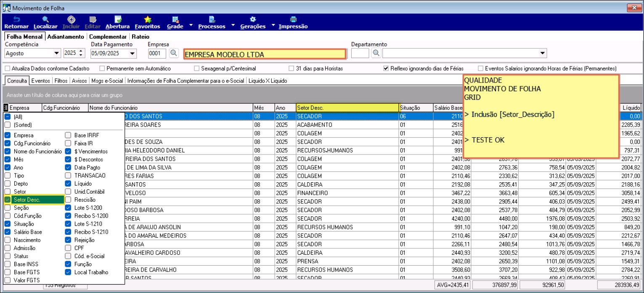Switch to the Adiantamento tab
The width and height of the screenshot is (644, 293).
click(x=66, y=37)
